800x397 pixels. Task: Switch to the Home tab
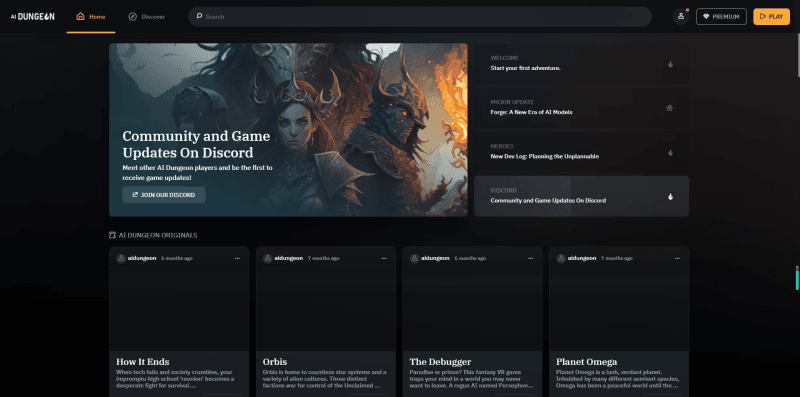pyautogui.click(x=91, y=17)
